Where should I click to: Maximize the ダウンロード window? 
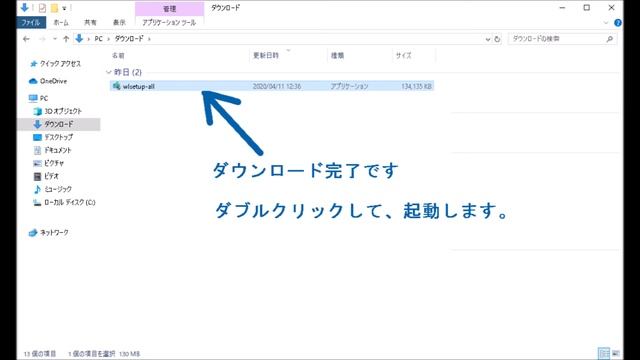click(587, 8)
